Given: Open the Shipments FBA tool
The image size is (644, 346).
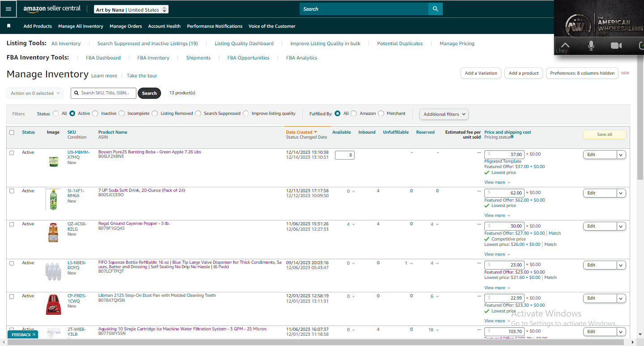Looking at the screenshot, I should click(199, 58).
